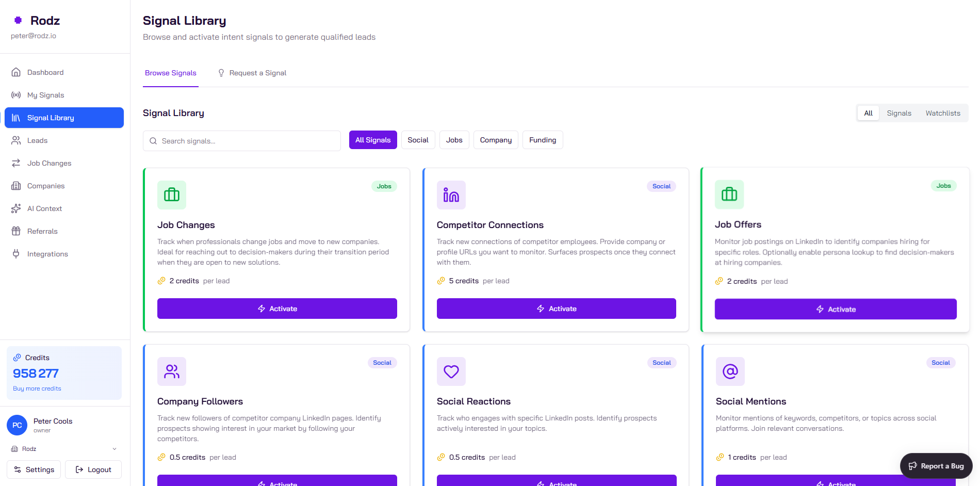Image resolution: width=980 pixels, height=486 pixels.
Task: Switch view toggle to Signals
Action: coord(899,113)
